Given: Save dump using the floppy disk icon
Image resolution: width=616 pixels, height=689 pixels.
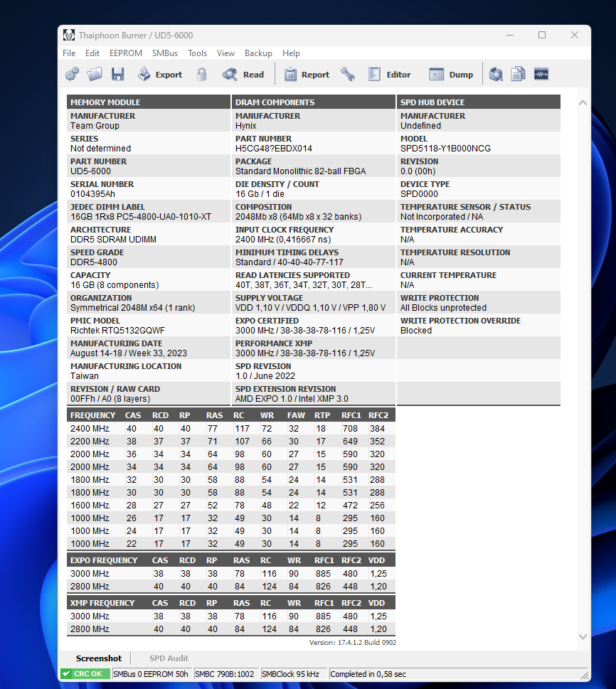Looking at the screenshot, I should 117,74.
